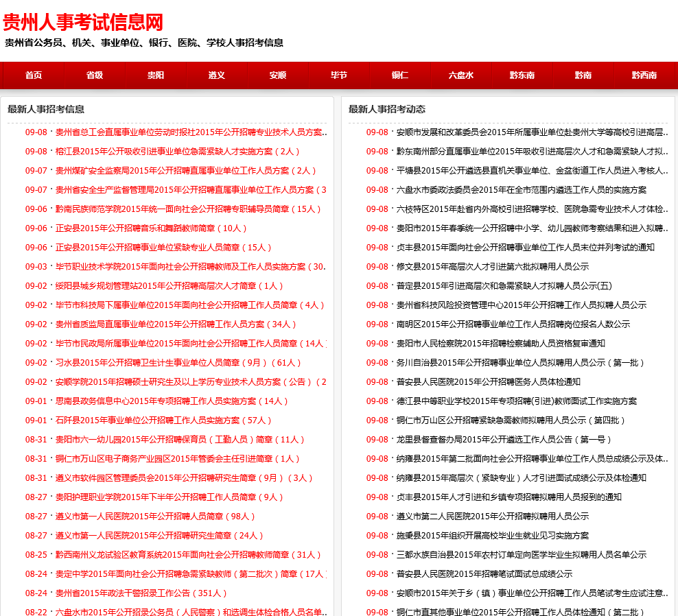This screenshot has height=616, width=678.
Task: Open 毕节市科技局下属事业单位 link
Action: click(190, 305)
